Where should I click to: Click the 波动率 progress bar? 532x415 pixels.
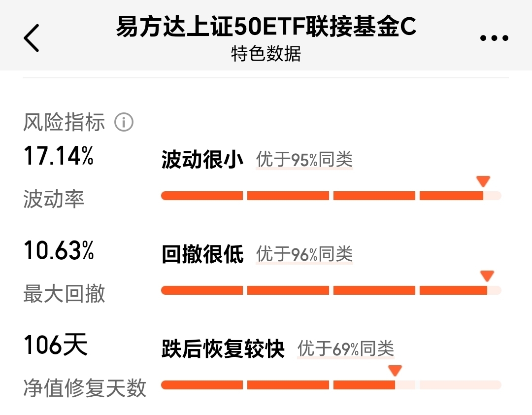click(x=331, y=196)
